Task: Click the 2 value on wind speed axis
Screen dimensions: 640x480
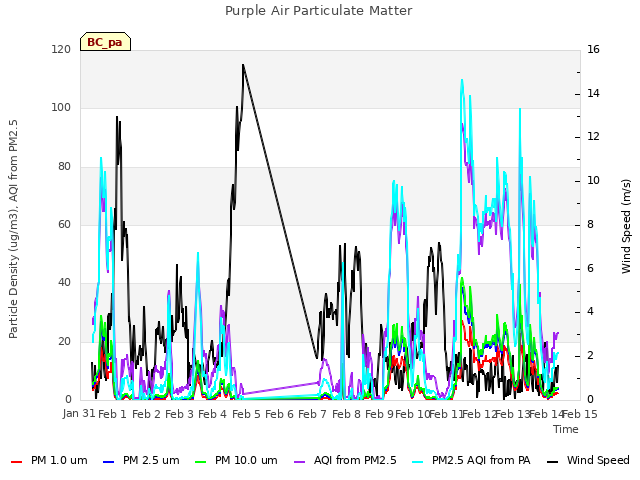Action: coord(591,356)
